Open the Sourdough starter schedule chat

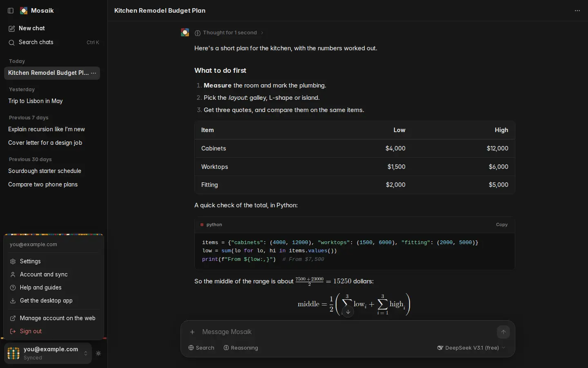point(52,171)
